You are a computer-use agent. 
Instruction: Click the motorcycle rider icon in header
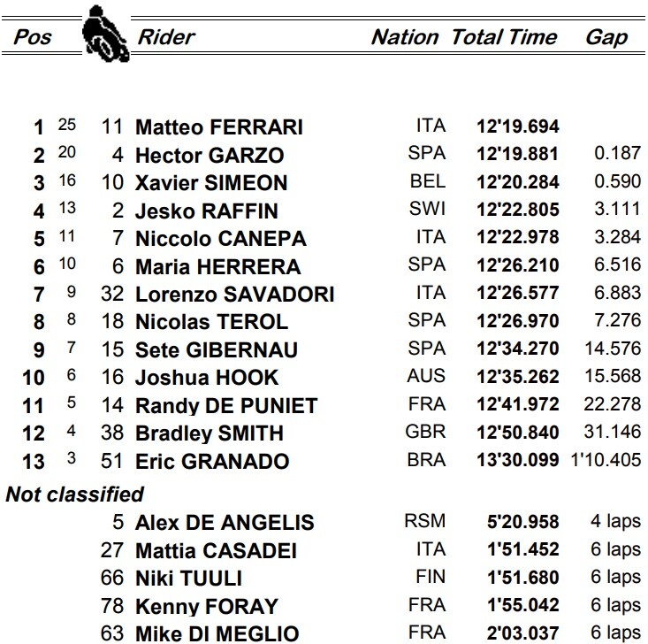pos(106,34)
